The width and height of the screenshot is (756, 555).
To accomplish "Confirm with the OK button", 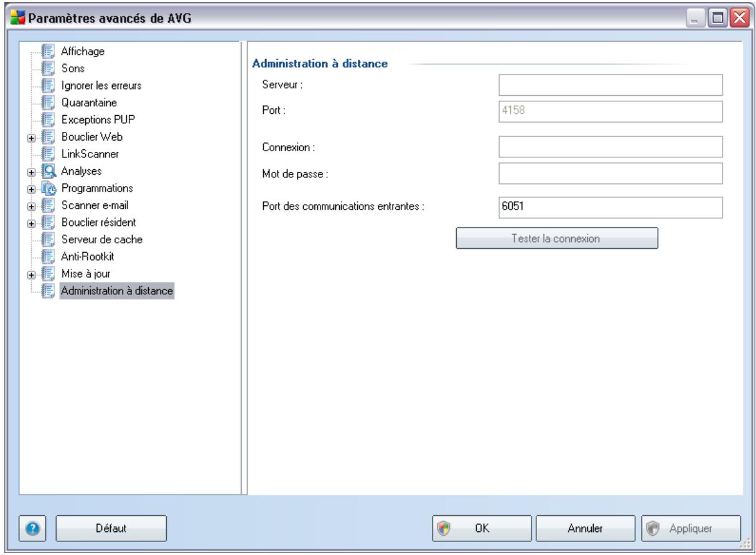I will [482, 528].
